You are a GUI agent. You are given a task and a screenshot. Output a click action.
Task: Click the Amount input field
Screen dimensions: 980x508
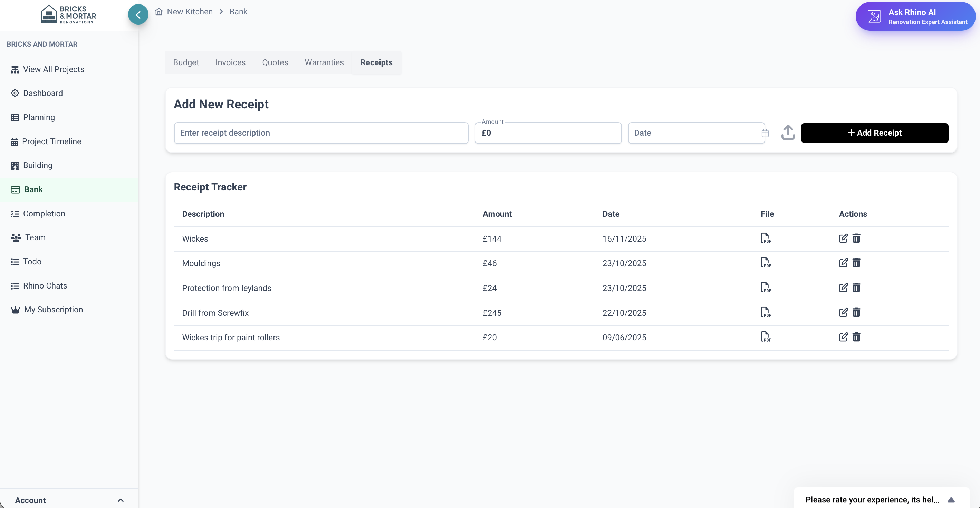[x=548, y=133]
